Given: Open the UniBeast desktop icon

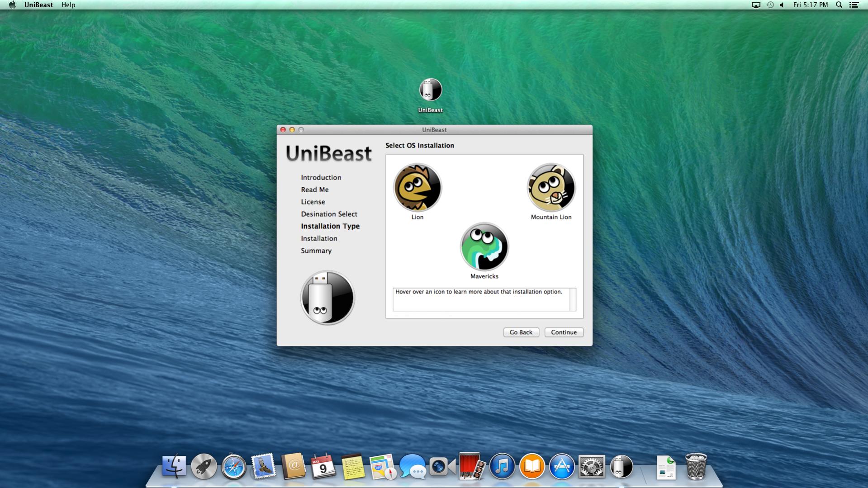Looking at the screenshot, I should click(430, 90).
